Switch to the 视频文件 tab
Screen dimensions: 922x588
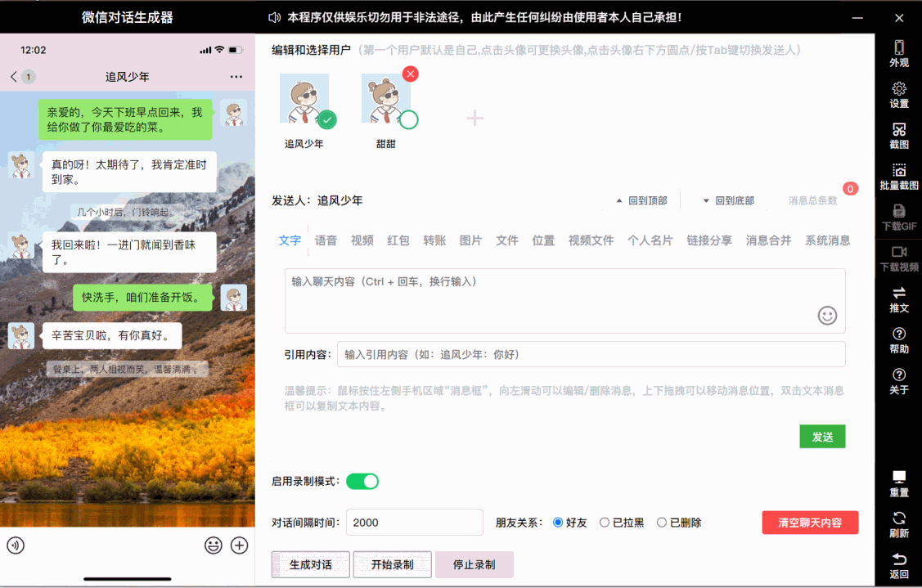tap(591, 240)
